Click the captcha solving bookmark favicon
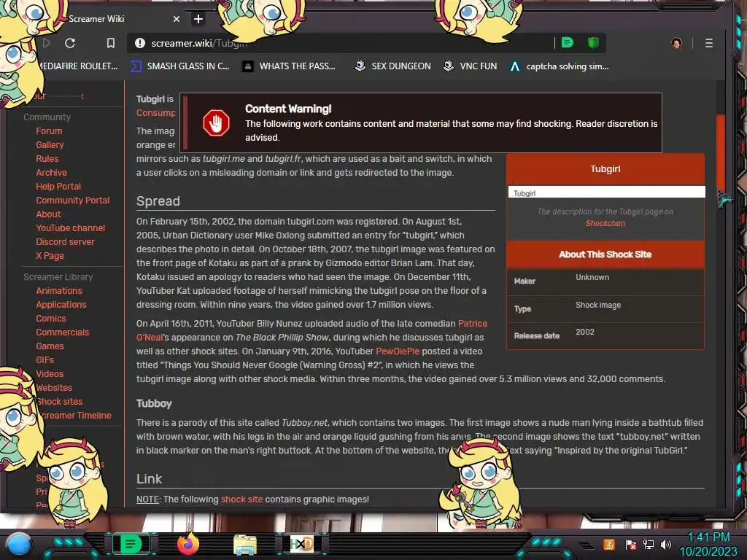 (514, 66)
